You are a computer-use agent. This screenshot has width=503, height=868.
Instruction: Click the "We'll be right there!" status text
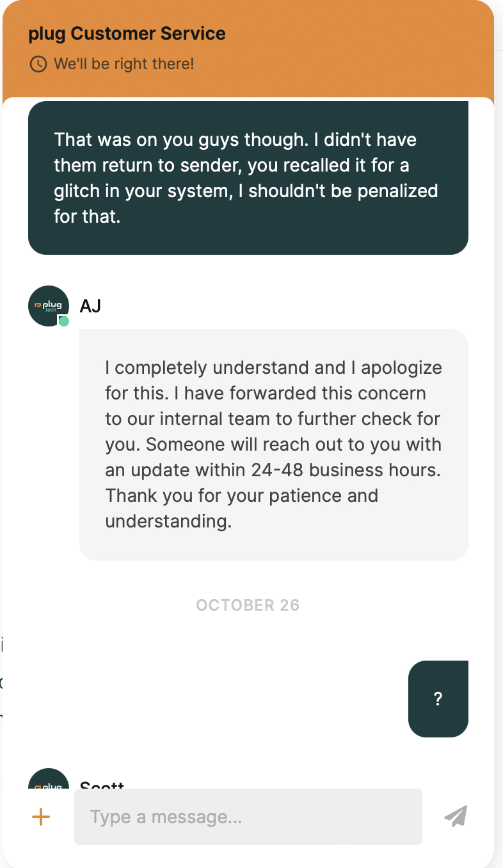click(x=124, y=64)
